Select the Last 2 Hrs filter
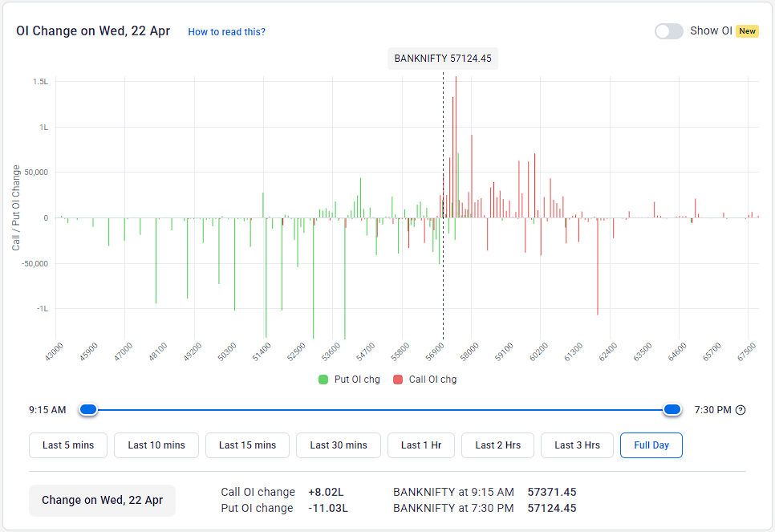775x532 pixels. point(497,445)
